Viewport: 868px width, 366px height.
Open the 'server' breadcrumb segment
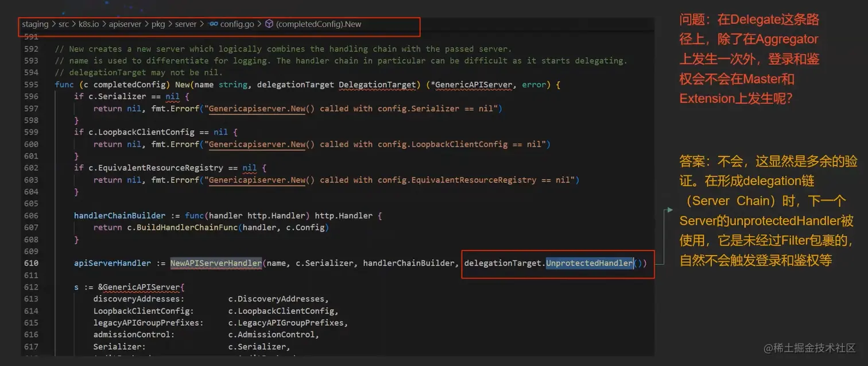[185, 25]
